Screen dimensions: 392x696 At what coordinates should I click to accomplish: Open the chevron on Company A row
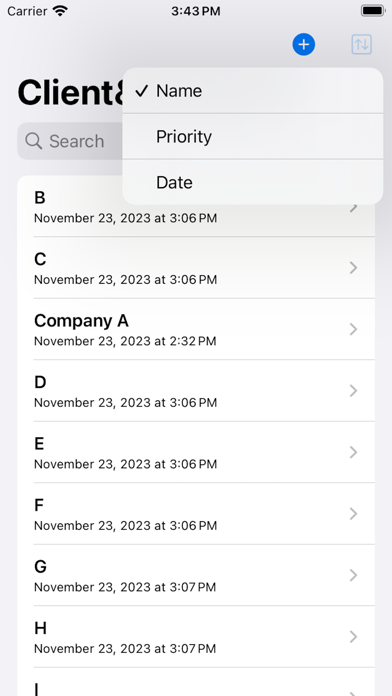coord(353,329)
